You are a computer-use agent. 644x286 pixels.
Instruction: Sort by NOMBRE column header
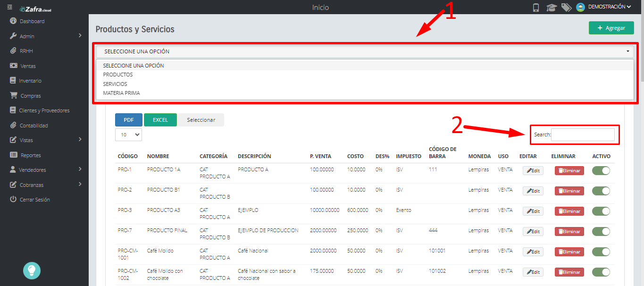coord(158,156)
